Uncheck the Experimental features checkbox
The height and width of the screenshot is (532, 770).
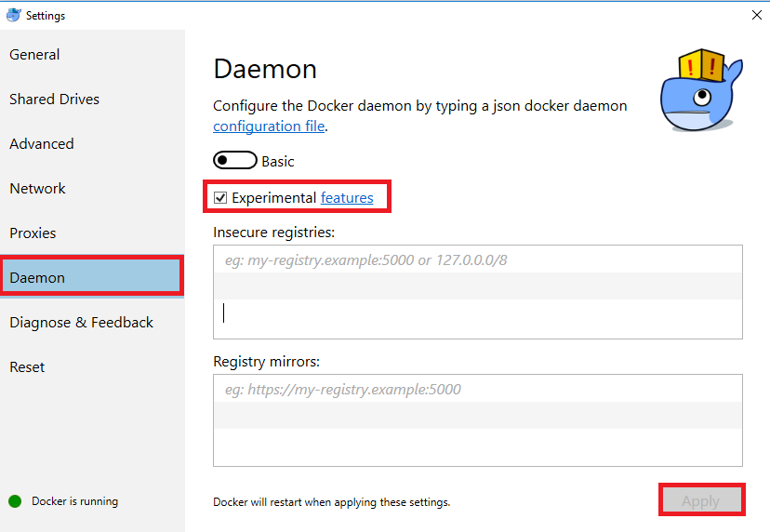pos(220,197)
